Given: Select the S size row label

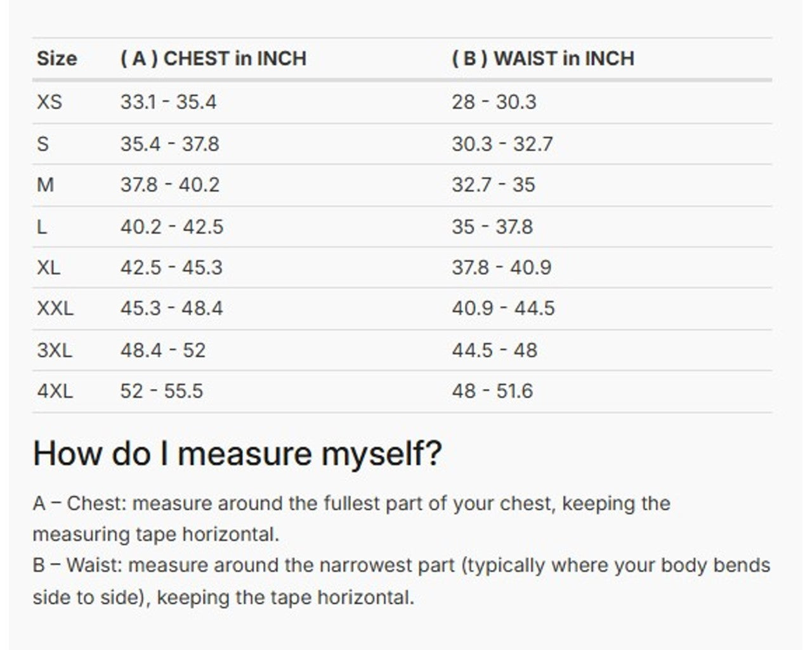Looking at the screenshot, I should (43, 144).
